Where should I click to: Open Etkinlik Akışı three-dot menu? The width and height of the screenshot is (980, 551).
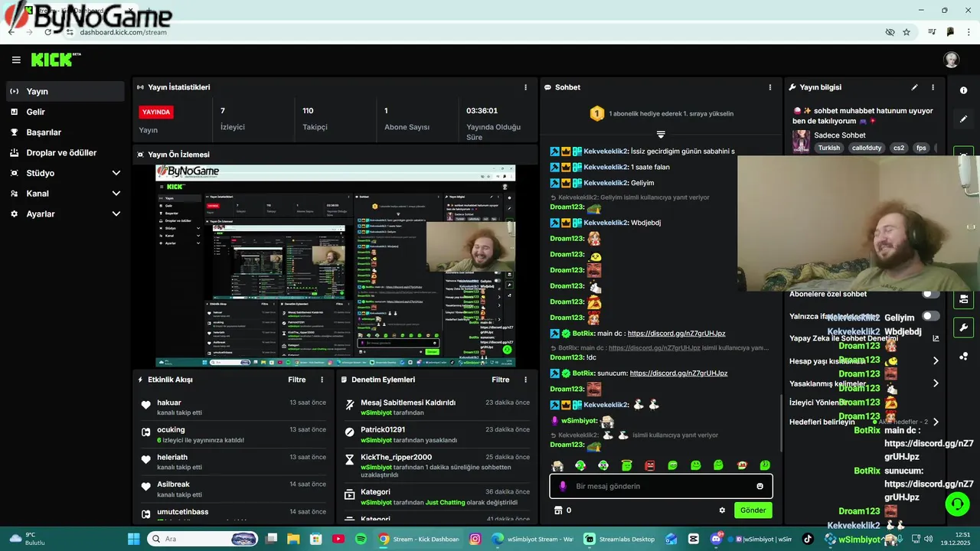322,380
